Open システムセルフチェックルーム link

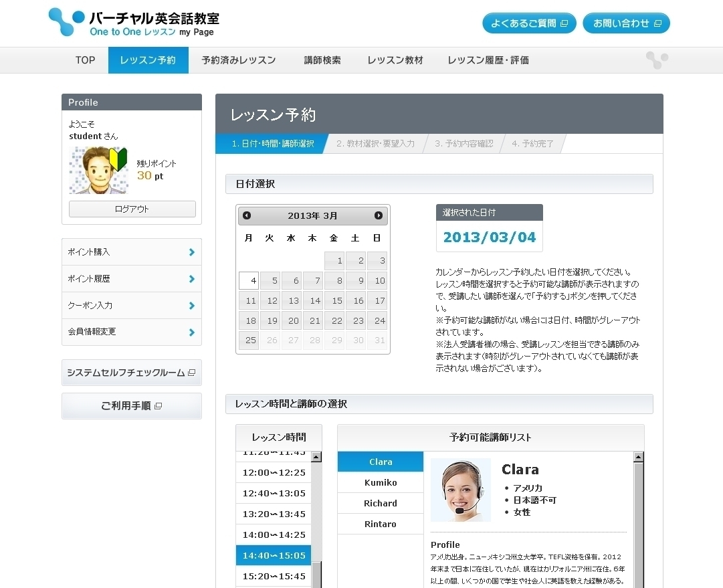tap(131, 373)
